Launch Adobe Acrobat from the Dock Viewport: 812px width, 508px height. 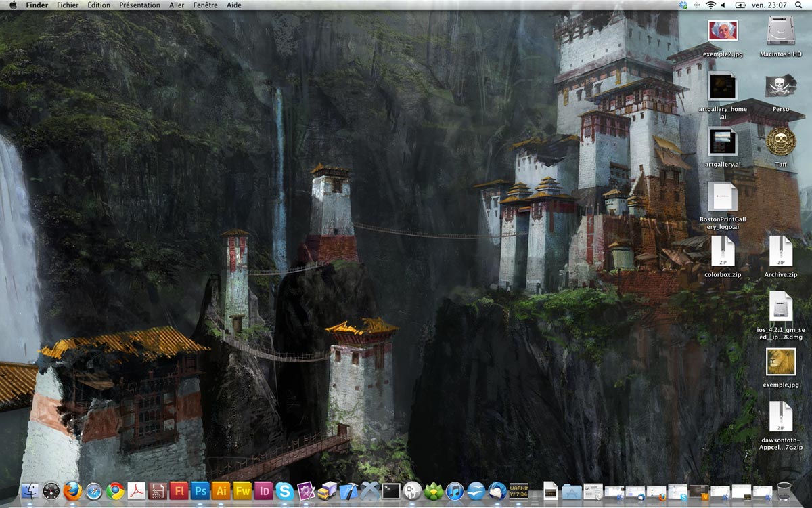(x=136, y=491)
